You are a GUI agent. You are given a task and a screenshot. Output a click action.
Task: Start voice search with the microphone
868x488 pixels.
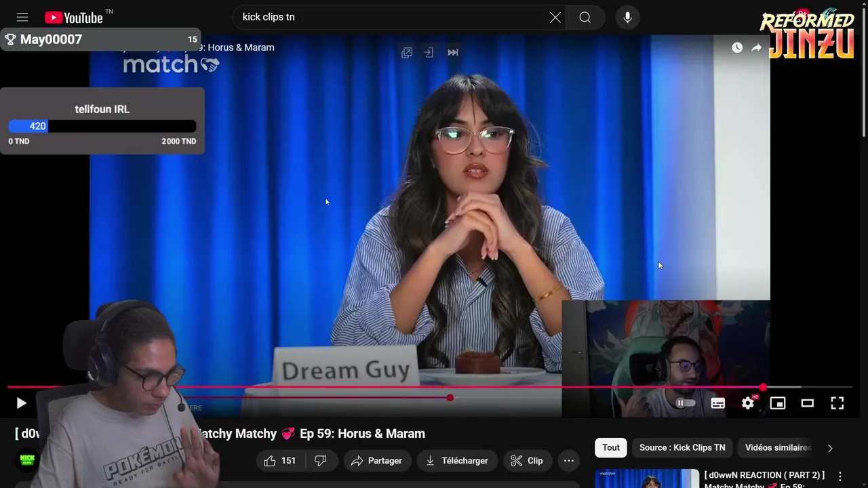click(x=628, y=18)
